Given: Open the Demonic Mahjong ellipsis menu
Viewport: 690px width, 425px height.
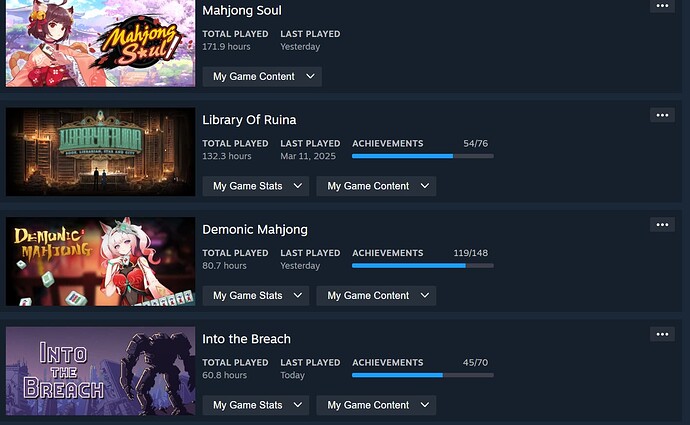Looking at the screenshot, I should click(x=662, y=225).
